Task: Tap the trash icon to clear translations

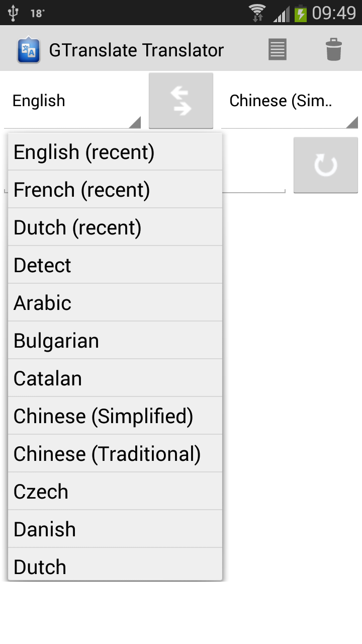Action: tap(334, 49)
